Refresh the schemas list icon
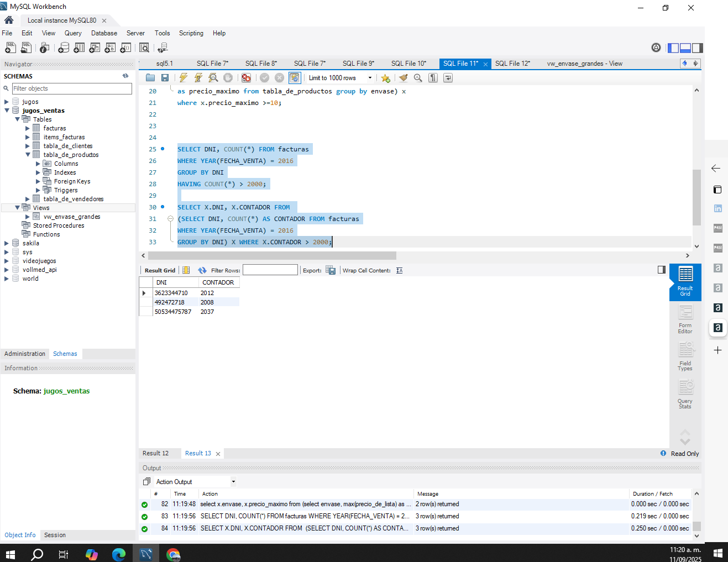728x562 pixels. [x=125, y=76]
